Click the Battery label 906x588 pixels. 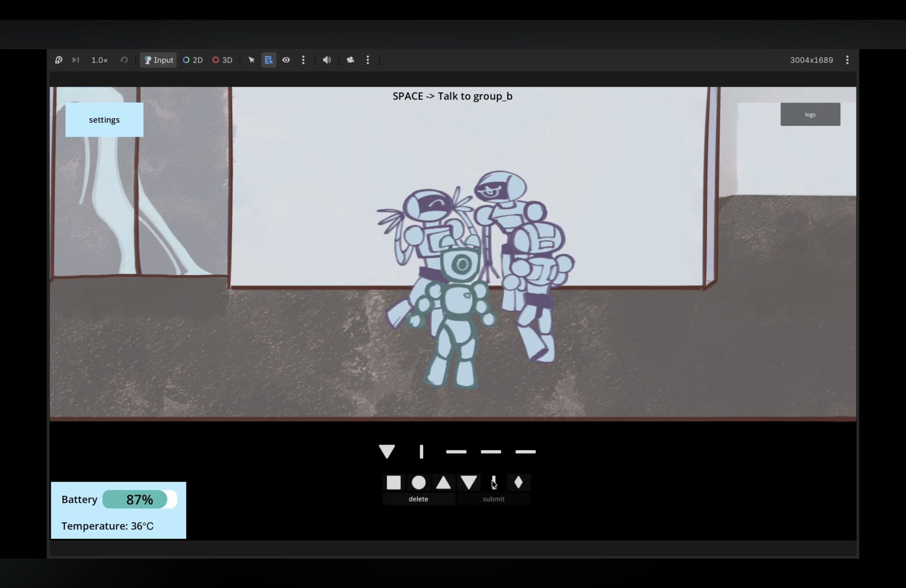(79, 499)
